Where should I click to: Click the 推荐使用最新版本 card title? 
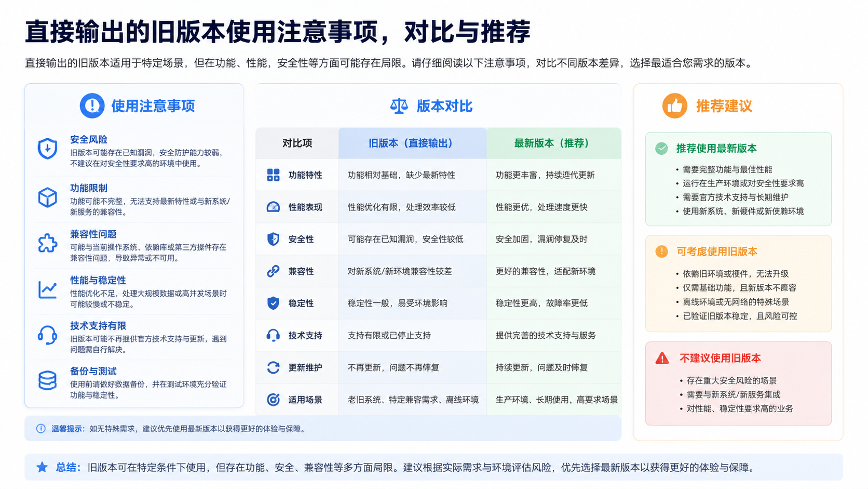click(x=716, y=149)
